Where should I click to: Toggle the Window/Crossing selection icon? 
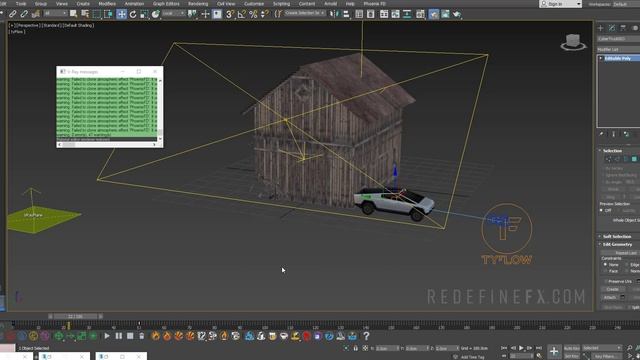point(108,14)
